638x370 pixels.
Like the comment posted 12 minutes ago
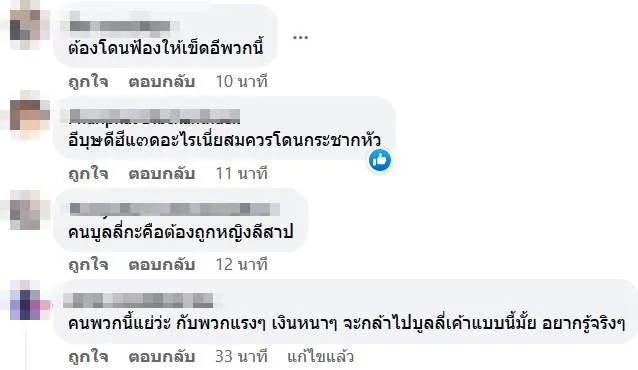point(88,265)
